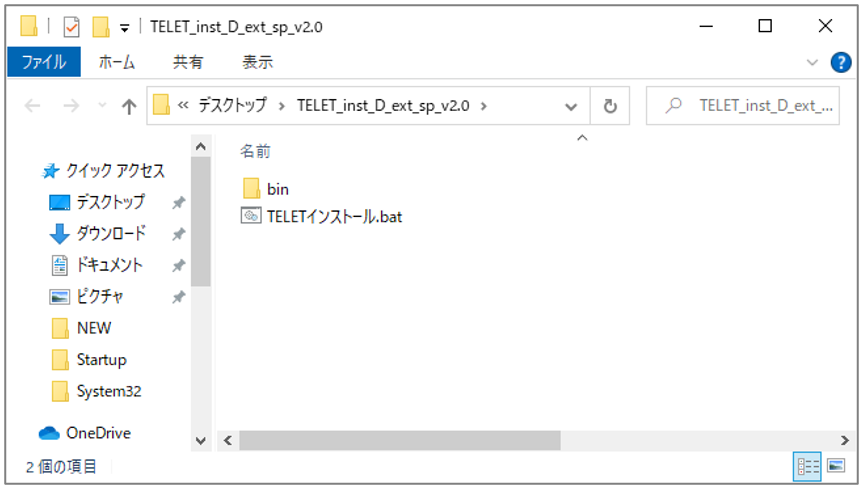Expand the ribbon with chevron
The height and width of the screenshot is (489, 863).
coord(812,62)
